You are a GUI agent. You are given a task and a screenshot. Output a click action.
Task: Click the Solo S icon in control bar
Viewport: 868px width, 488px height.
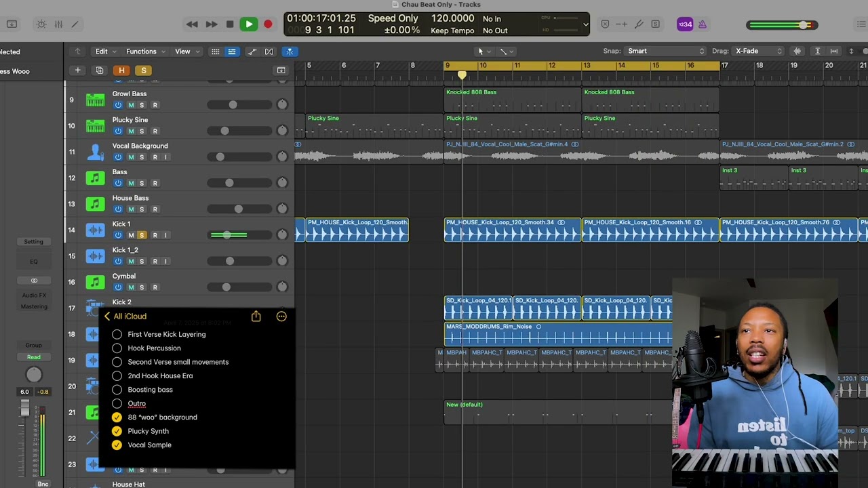[655, 24]
